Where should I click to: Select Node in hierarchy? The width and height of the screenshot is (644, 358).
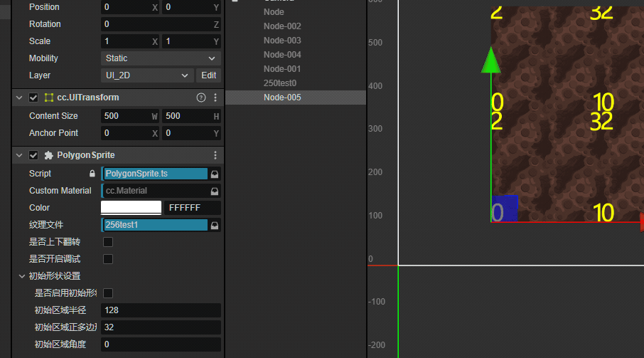click(x=274, y=12)
